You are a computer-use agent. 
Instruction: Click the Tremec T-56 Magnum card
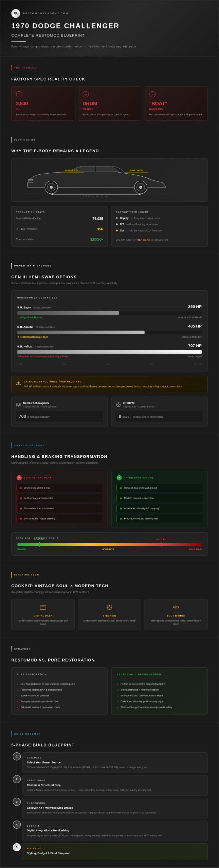[59, 412]
